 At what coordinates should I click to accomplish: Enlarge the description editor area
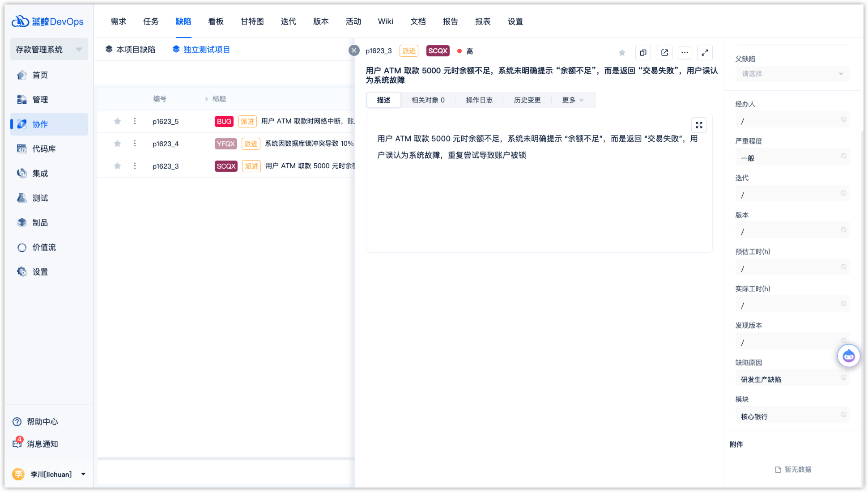tap(699, 125)
